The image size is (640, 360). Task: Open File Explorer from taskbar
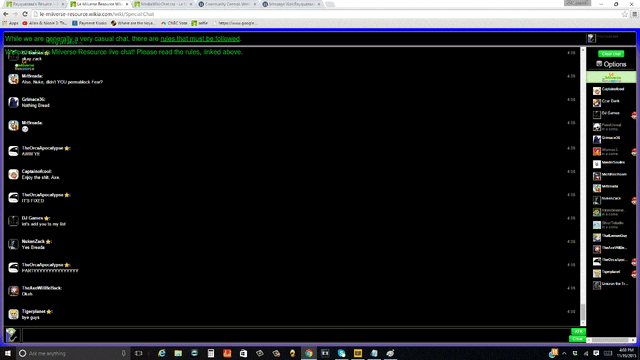point(178,353)
